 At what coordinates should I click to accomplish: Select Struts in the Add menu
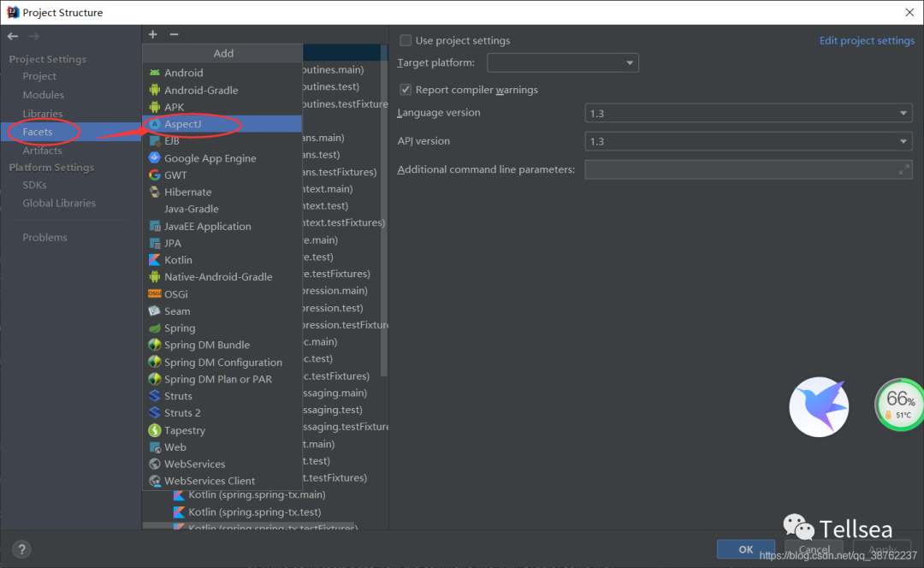[x=222, y=396]
